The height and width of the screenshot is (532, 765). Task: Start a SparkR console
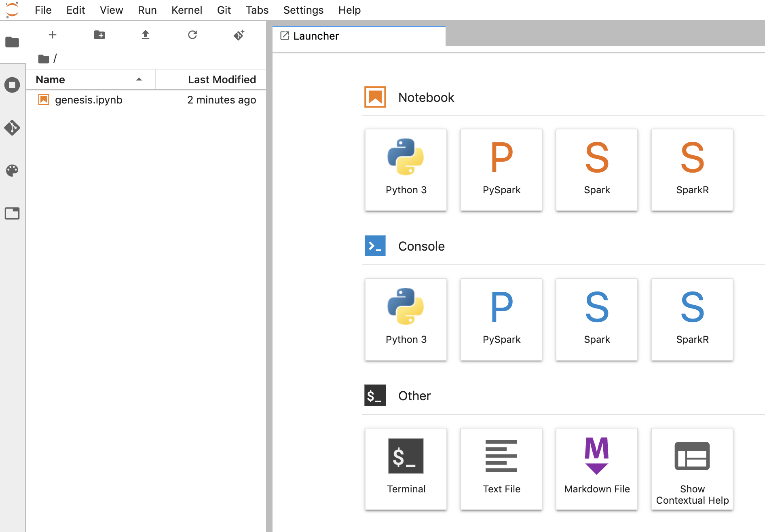tap(692, 319)
